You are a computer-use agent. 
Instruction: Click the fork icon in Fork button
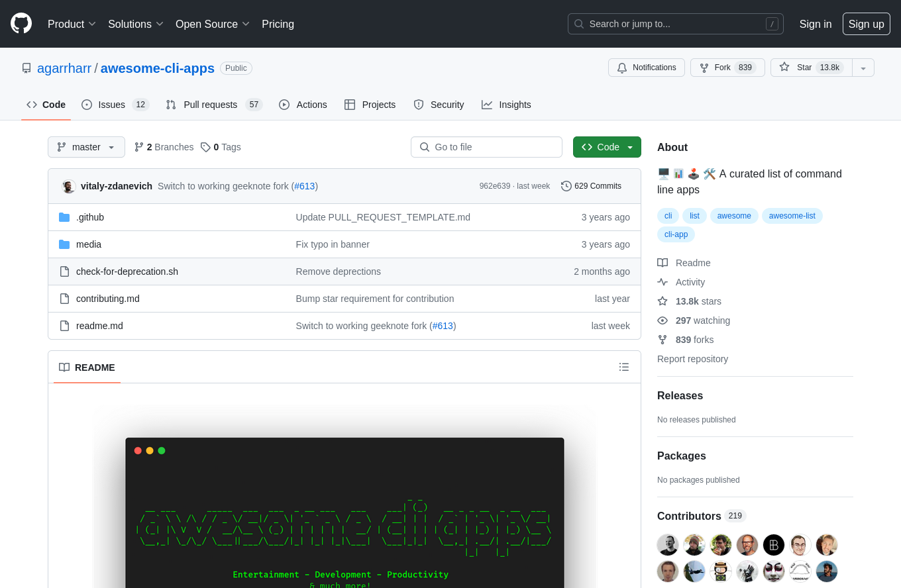pos(704,68)
